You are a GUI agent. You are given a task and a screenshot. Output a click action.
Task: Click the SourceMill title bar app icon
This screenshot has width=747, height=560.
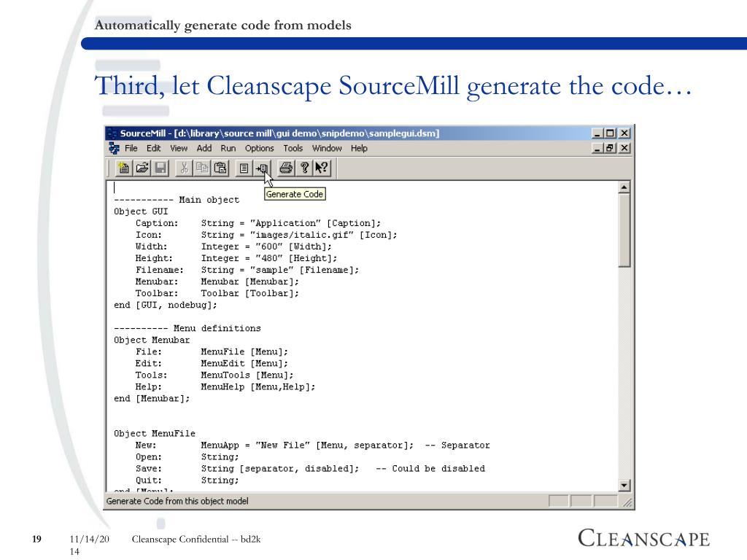click(x=112, y=133)
